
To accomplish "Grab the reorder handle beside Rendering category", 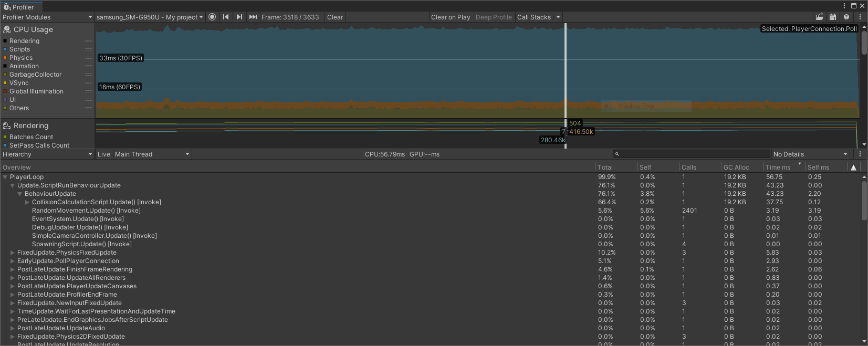I will (x=89, y=41).
